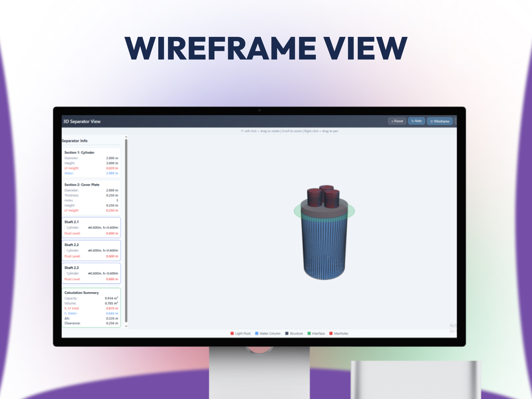This screenshot has width=532, height=399.
Task: Open the Calculation Summary card
Action: click(91, 308)
